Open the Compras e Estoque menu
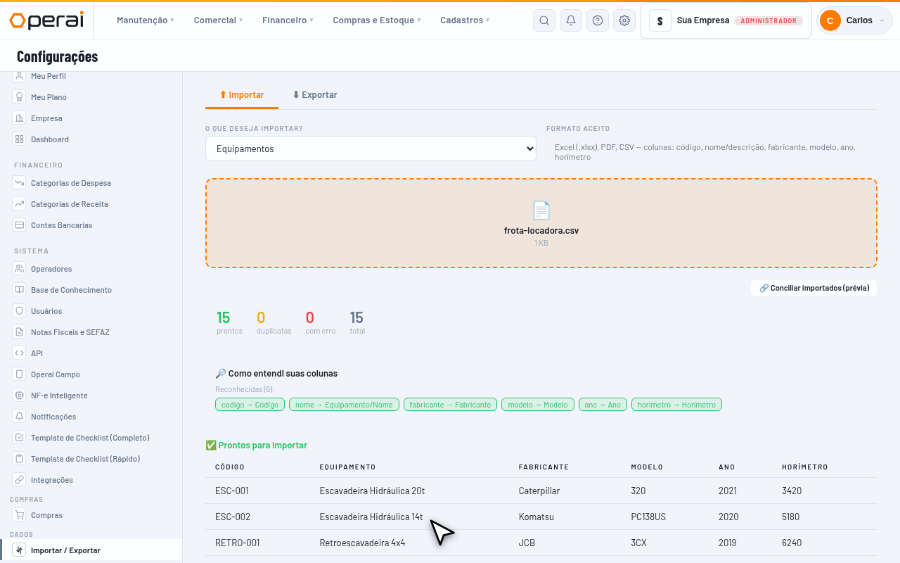 (x=377, y=20)
